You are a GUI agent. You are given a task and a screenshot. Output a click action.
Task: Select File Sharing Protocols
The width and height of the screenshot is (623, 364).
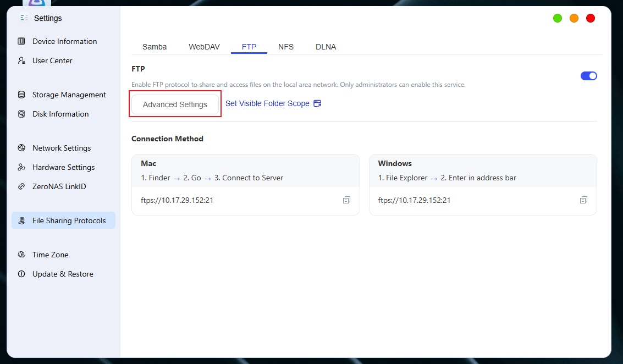tap(64, 220)
